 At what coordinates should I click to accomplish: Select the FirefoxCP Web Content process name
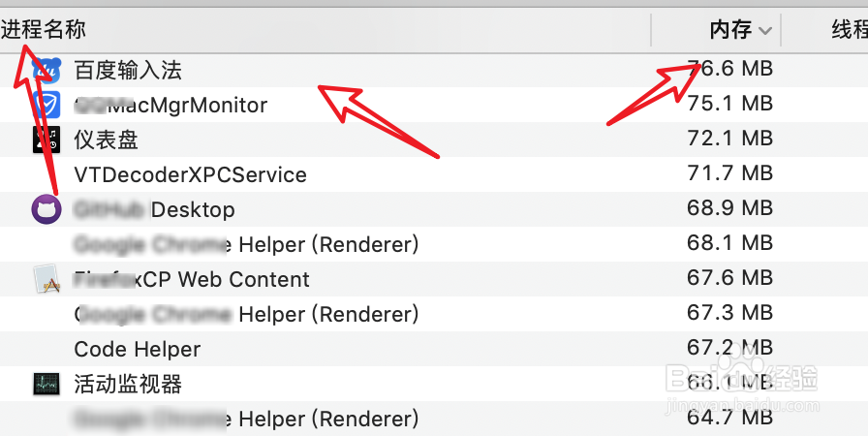click(192, 279)
